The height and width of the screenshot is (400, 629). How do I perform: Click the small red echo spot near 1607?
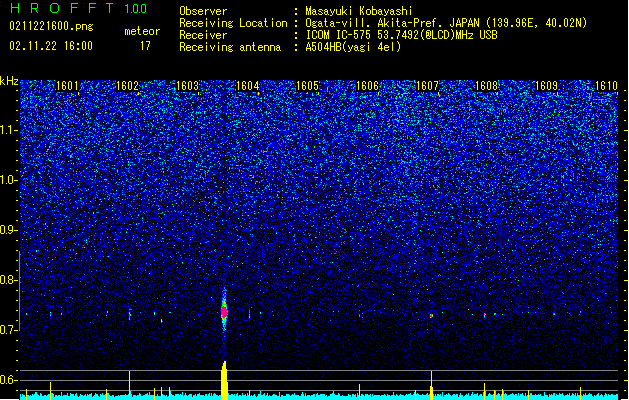click(x=431, y=316)
